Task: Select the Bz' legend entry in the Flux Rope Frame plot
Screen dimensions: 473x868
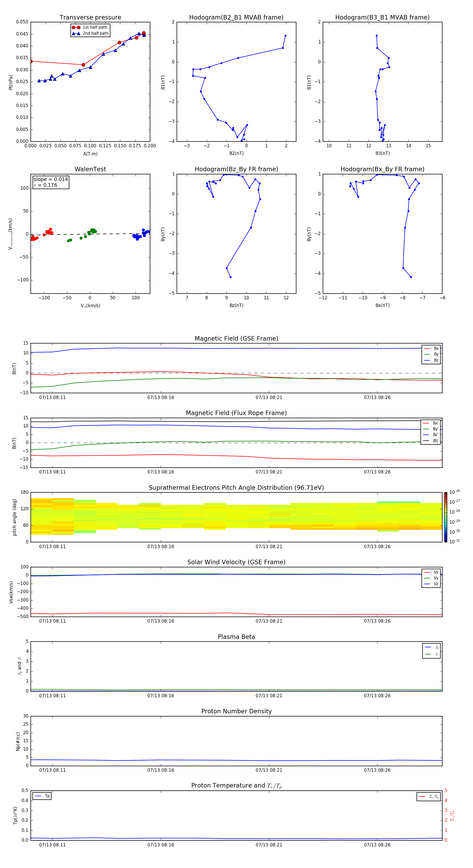Action: [431, 435]
